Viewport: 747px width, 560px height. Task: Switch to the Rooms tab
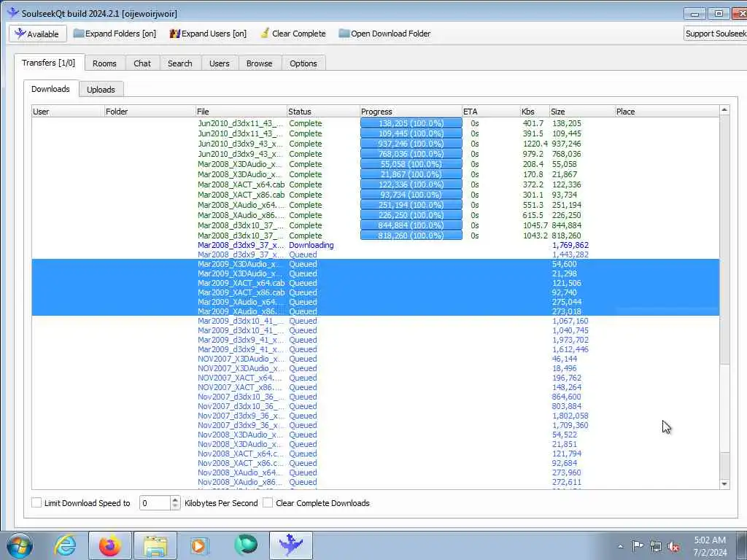coord(104,63)
